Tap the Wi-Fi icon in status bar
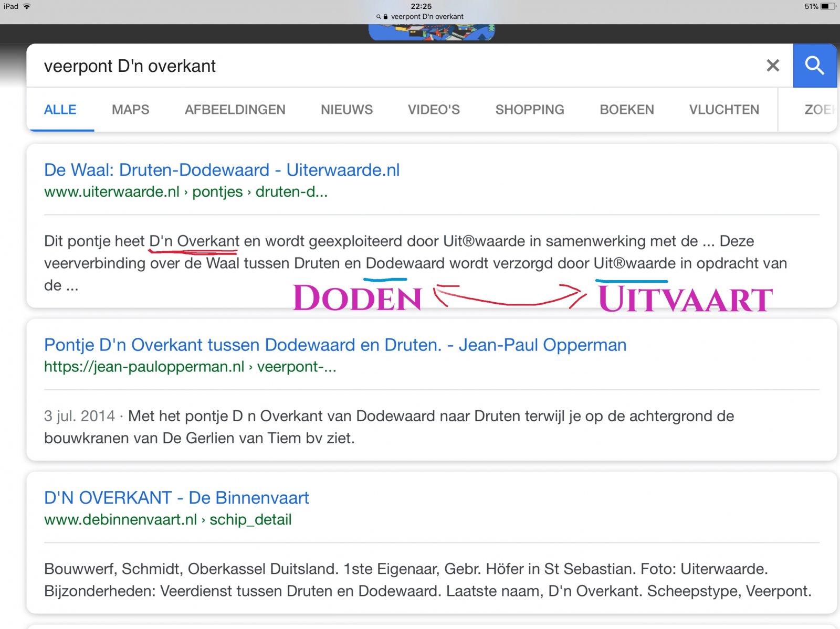 click(27, 6)
